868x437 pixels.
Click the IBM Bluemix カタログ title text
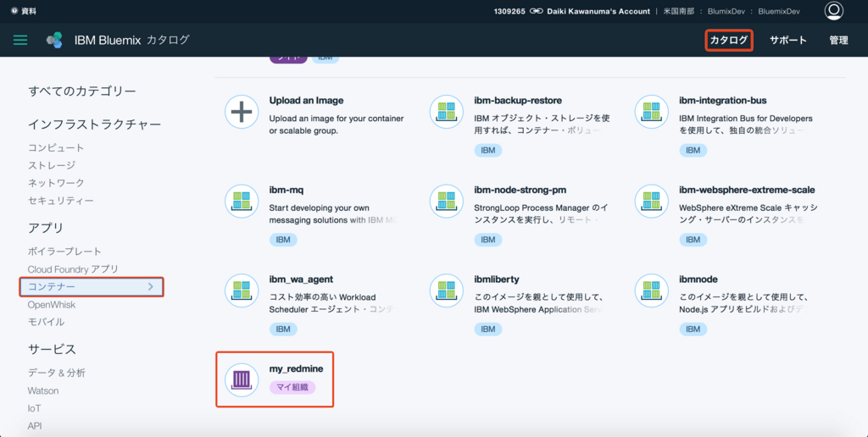pos(131,40)
